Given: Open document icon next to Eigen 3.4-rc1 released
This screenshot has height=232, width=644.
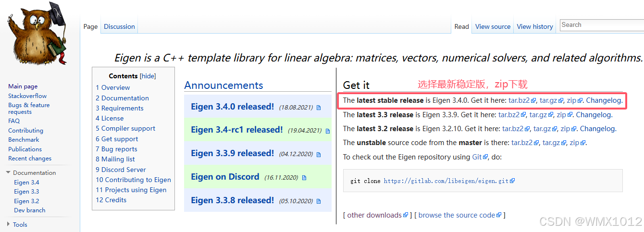Looking at the screenshot, I should pyautogui.click(x=328, y=131).
